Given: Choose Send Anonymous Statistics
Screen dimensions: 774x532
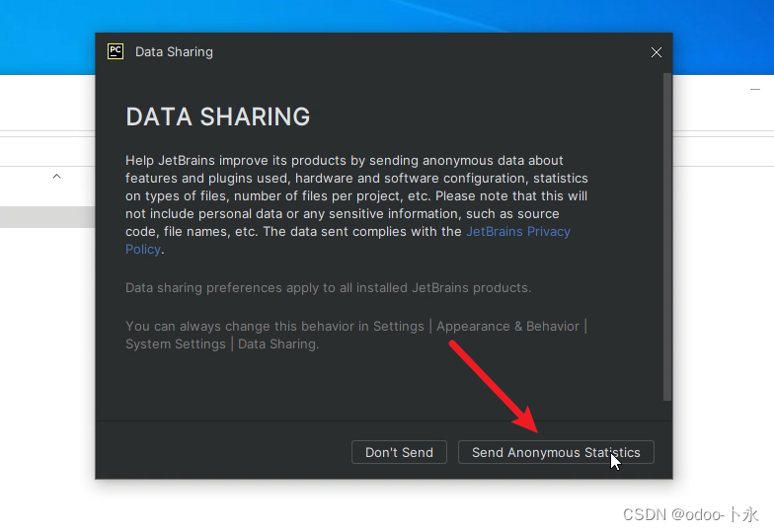Looking at the screenshot, I should coord(556,452).
